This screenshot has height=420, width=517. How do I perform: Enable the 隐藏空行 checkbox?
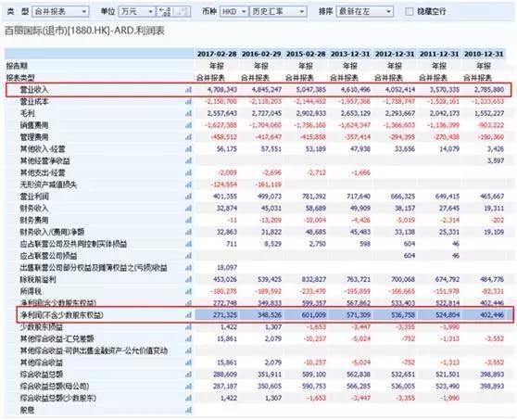(409, 11)
